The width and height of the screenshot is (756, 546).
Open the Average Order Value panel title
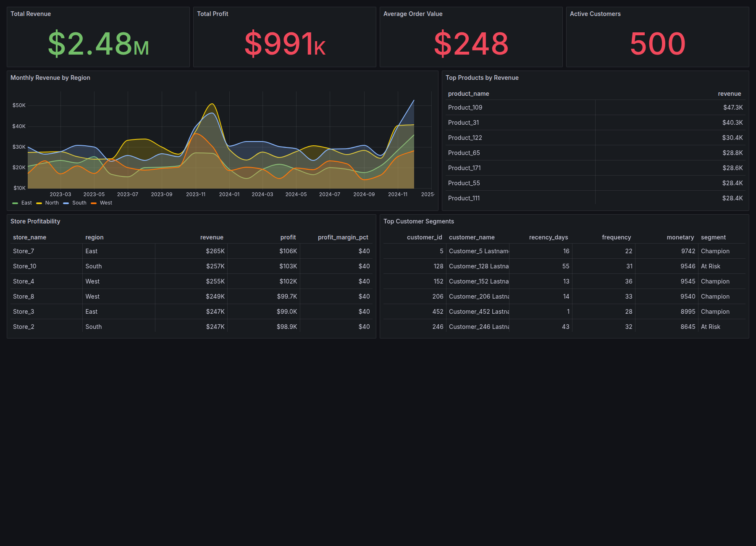(x=413, y=14)
